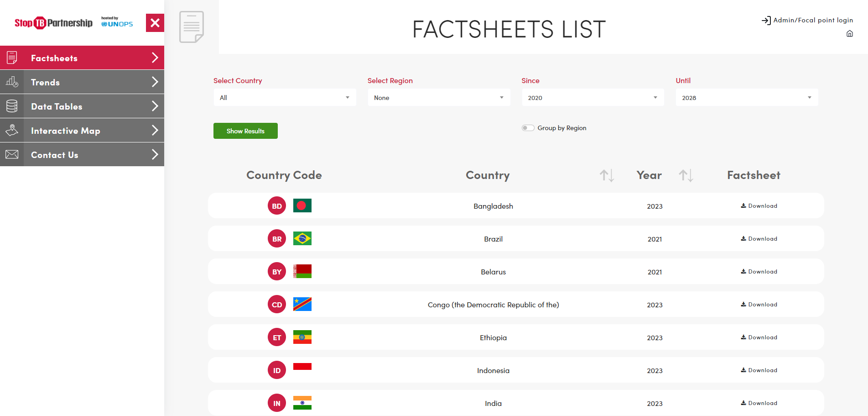Toggle the Group by Region switch
Image resolution: width=868 pixels, height=416 pixels.
[528, 128]
